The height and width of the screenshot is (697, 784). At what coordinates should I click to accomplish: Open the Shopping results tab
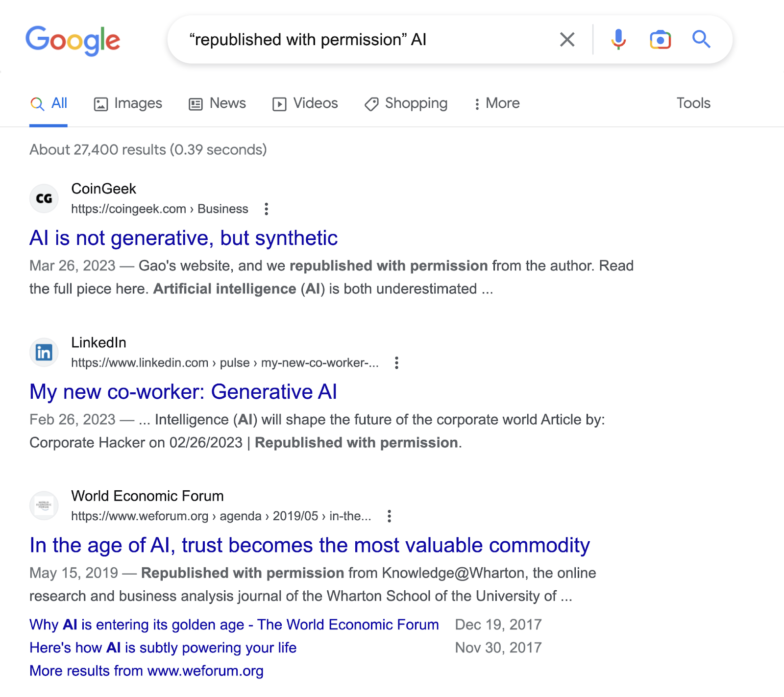pyautogui.click(x=406, y=103)
